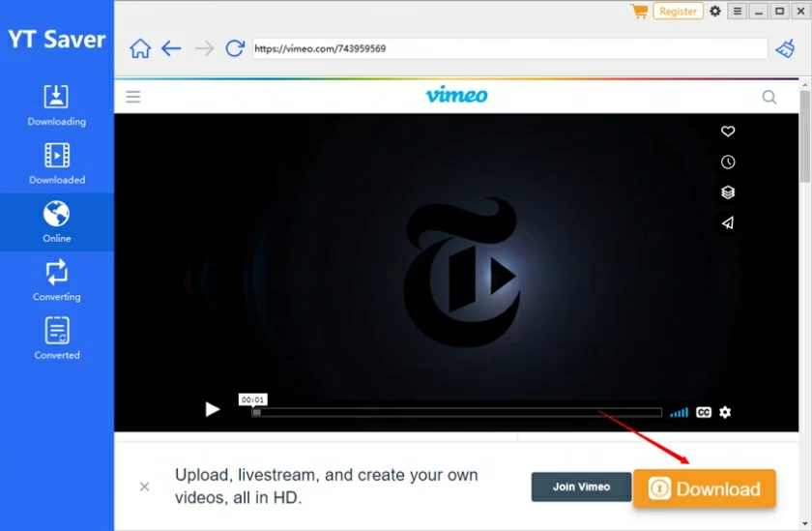Add video to collections stack icon

(x=728, y=192)
